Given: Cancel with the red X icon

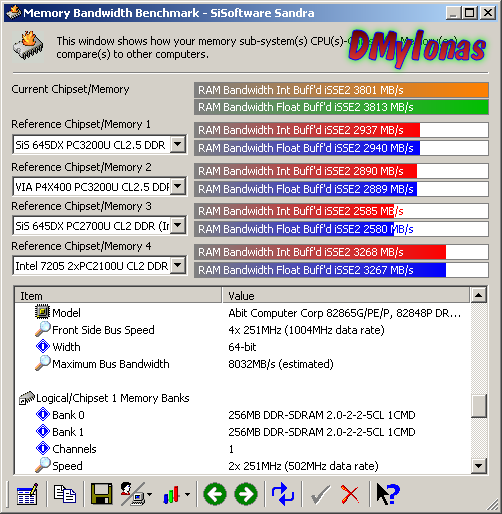Looking at the screenshot, I should coord(350,495).
